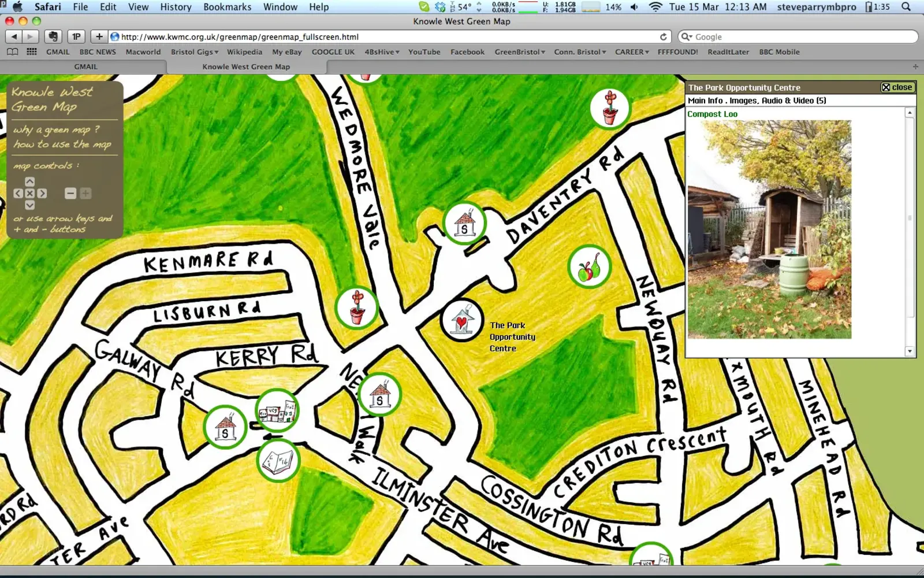Click the heart house Park Opportunity Centre marker
Screen dimensions: 924x578
[461, 320]
